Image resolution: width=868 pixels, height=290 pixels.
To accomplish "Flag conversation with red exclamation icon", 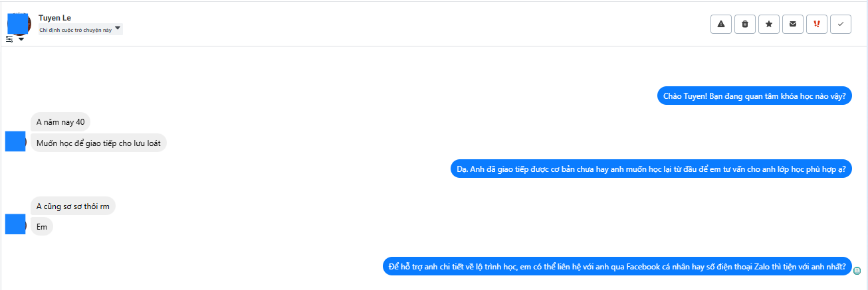I will 817,24.
